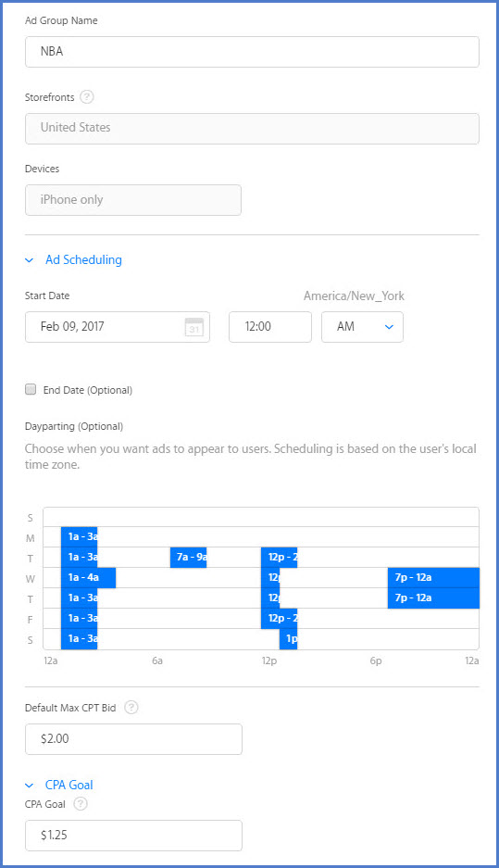Select Wednesday 7p - 12a dayparting block
The image size is (499, 868).
[x=433, y=577]
